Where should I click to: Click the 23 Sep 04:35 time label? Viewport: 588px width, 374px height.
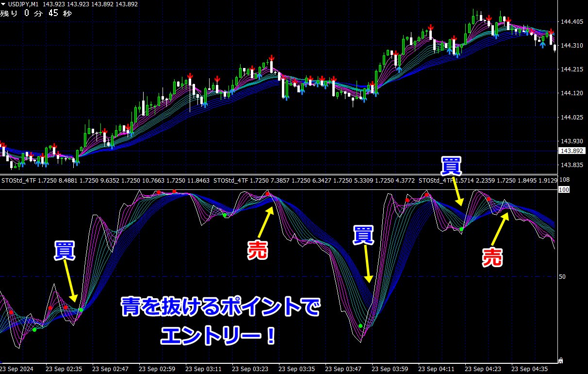click(530, 369)
